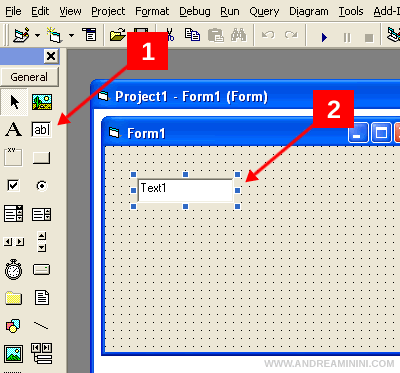Image resolution: width=400 pixels, height=373 pixels.
Task: Open the View menu
Action: click(x=70, y=11)
